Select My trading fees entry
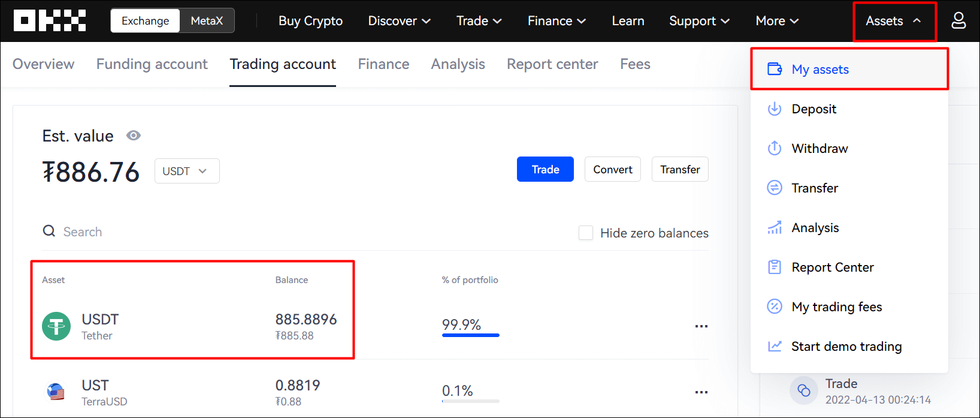The height and width of the screenshot is (418, 980). 849,306
